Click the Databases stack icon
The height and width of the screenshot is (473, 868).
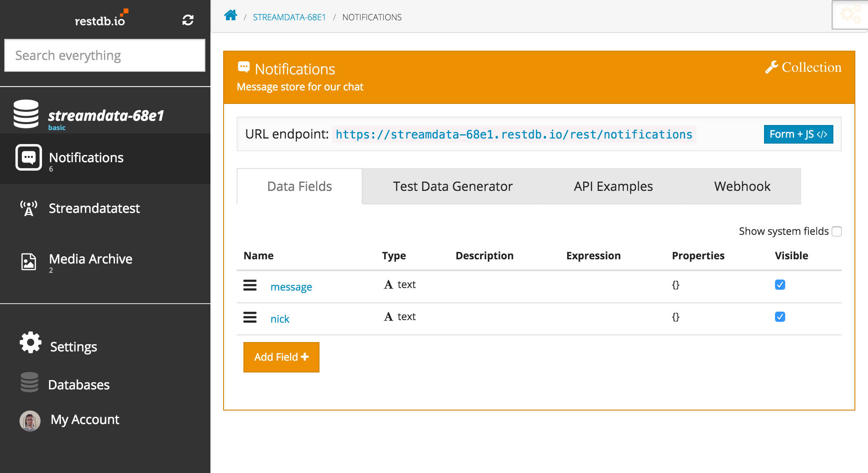tap(30, 382)
